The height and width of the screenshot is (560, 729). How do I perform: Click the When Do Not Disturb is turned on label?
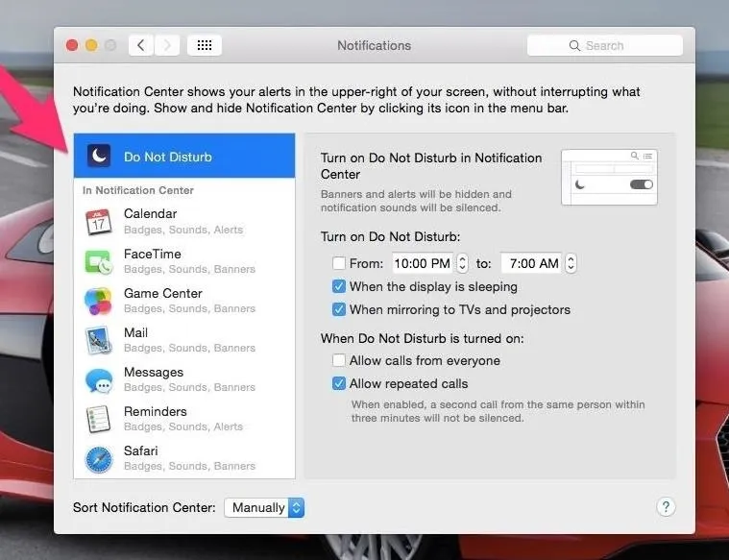(423, 338)
